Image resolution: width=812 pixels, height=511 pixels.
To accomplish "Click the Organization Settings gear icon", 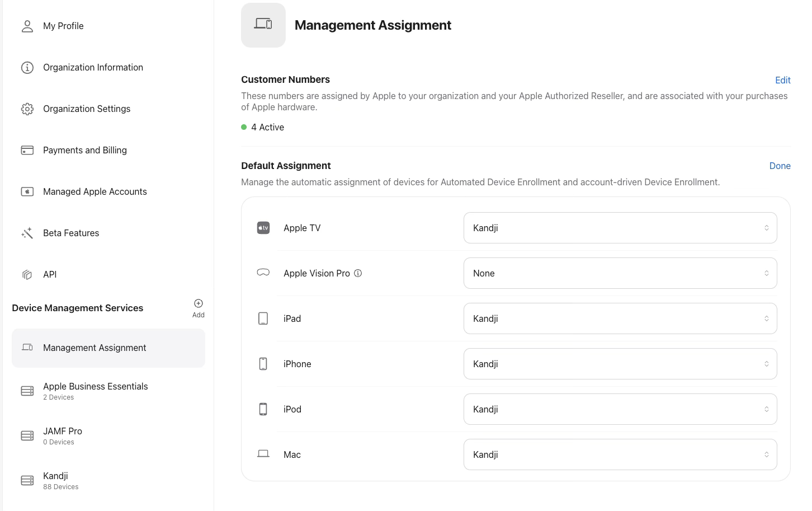I will [x=27, y=109].
